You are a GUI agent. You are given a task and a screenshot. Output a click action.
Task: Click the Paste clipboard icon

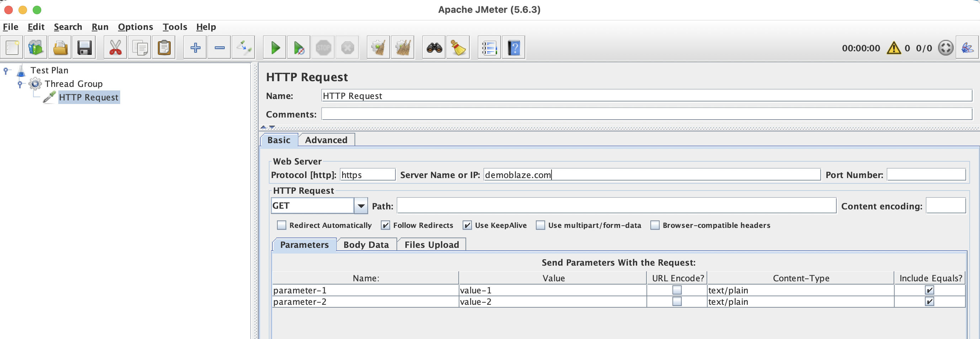point(164,48)
